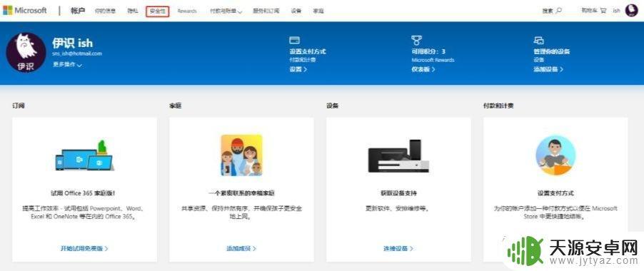Click the 一个紧密联系的幸福家庭 card title
The width and height of the screenshot is (644, 271).
[x=241, y=193]
